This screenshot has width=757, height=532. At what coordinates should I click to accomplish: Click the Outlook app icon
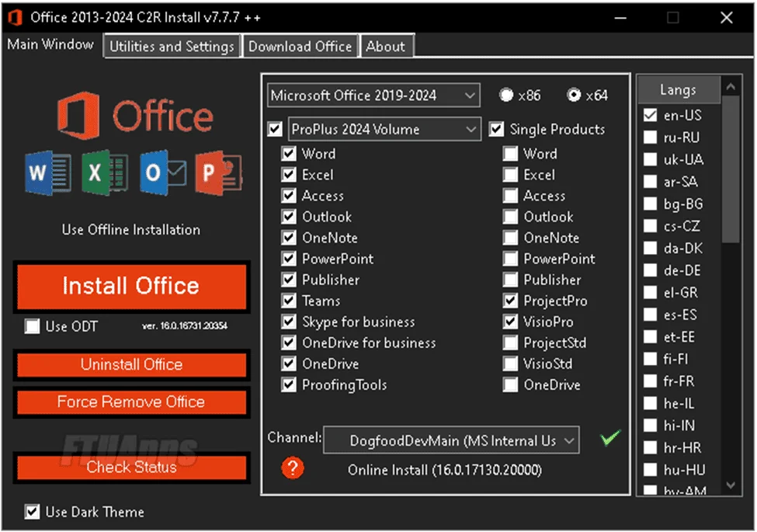tap(163, 172)
